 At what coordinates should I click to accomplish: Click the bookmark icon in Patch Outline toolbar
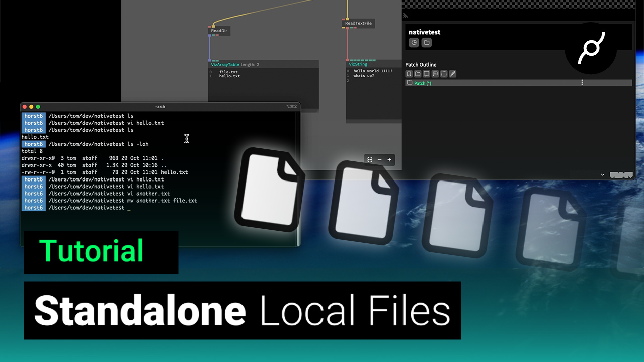tap(409, 74)
